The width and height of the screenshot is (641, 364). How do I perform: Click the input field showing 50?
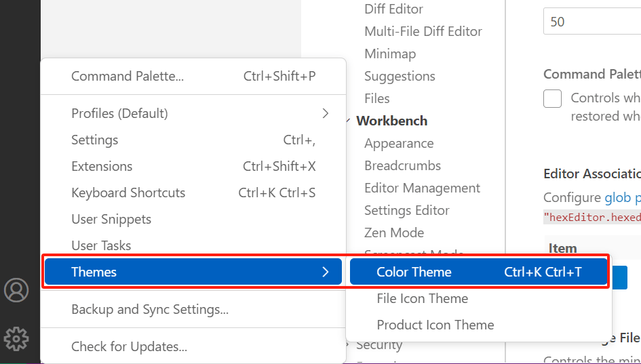[592, 22]
